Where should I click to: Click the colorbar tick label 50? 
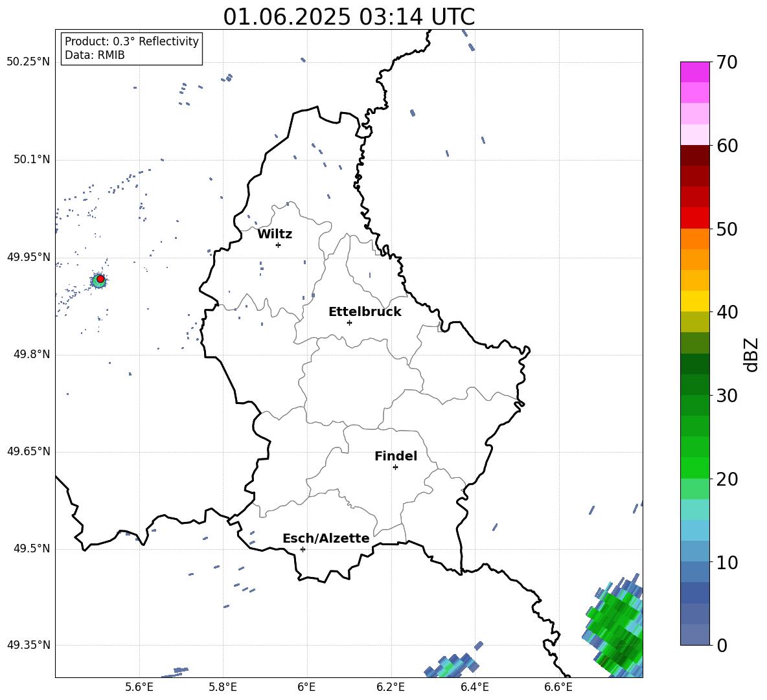[727, 229]
